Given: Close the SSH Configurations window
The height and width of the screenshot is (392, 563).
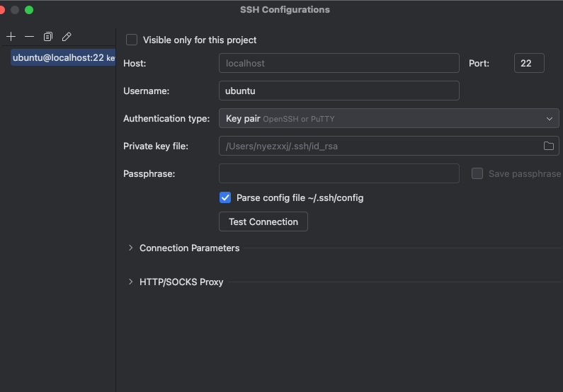Looking at the screenshot, I should 2,10.
